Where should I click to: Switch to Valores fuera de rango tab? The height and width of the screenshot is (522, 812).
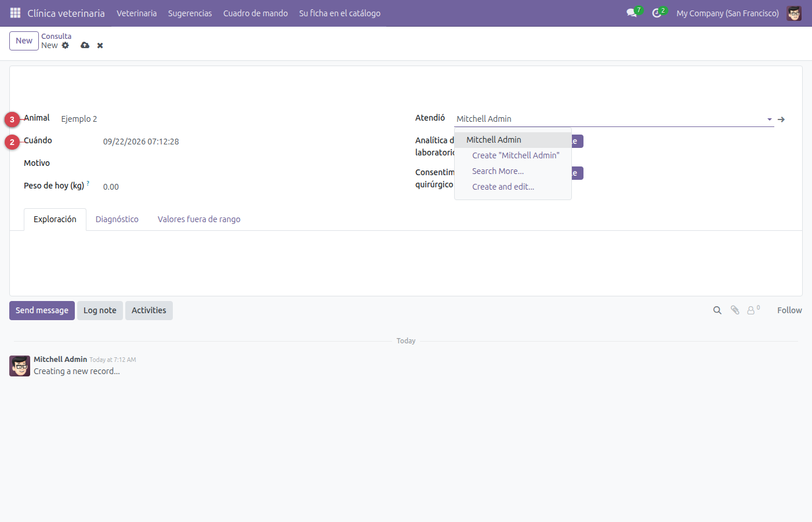click(199, 219)
